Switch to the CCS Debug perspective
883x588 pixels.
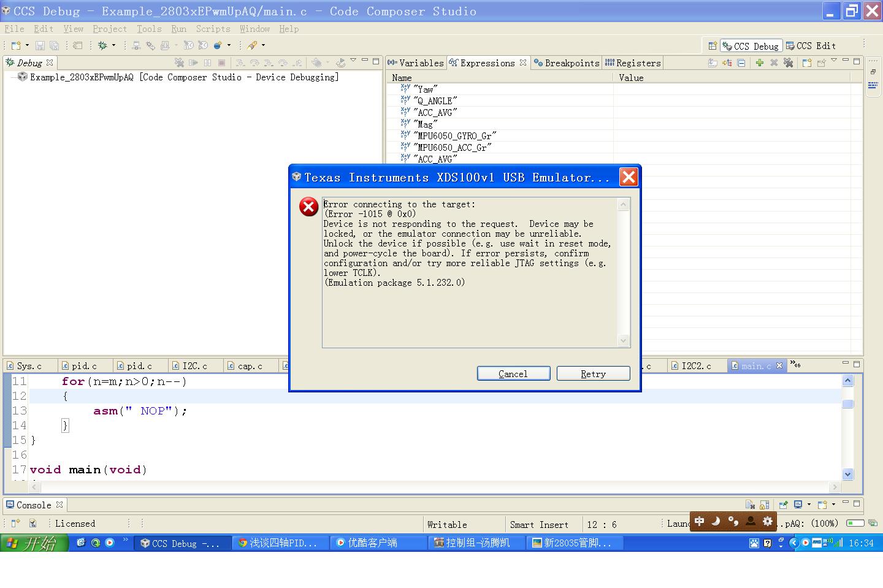tap(751, 46)
